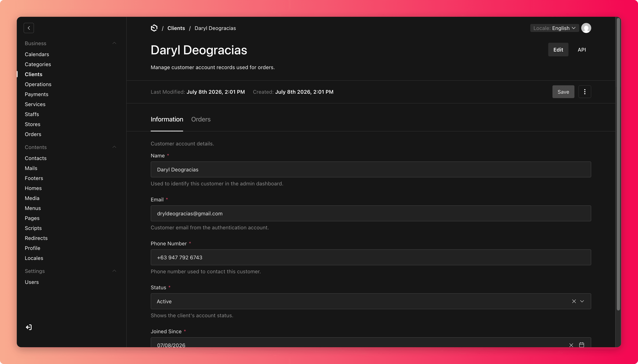The width and height of the screenshot is (638, 364).
Task: Open Users in sidebar
Action: pyautogui.click(x=32, y=282)
